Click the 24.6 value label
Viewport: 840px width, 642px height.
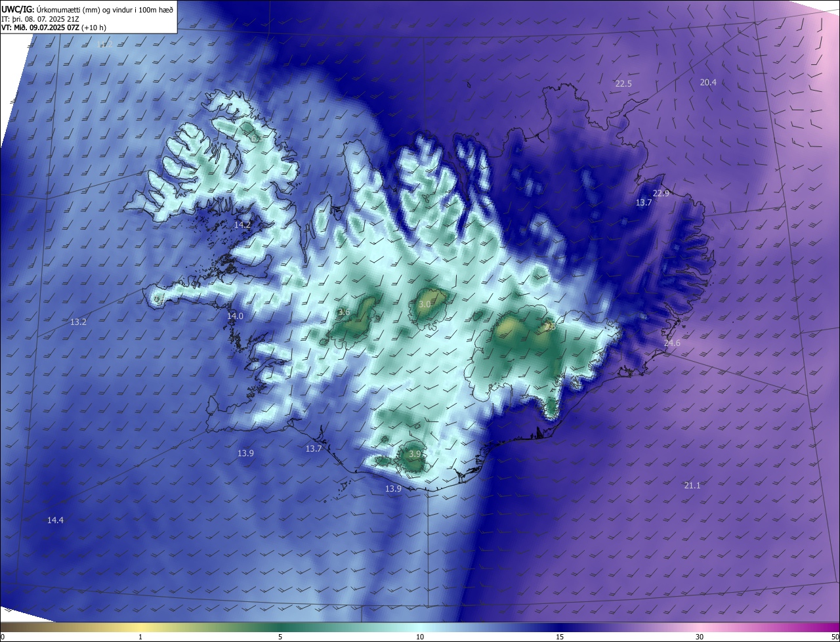pyautogui.click(x=672, y=343)
